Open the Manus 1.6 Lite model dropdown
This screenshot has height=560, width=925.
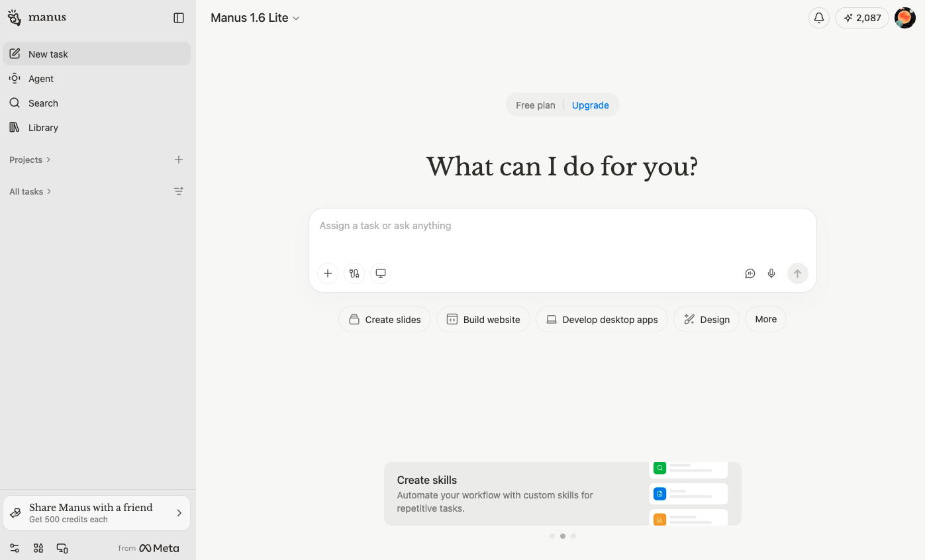coord(255,18)
